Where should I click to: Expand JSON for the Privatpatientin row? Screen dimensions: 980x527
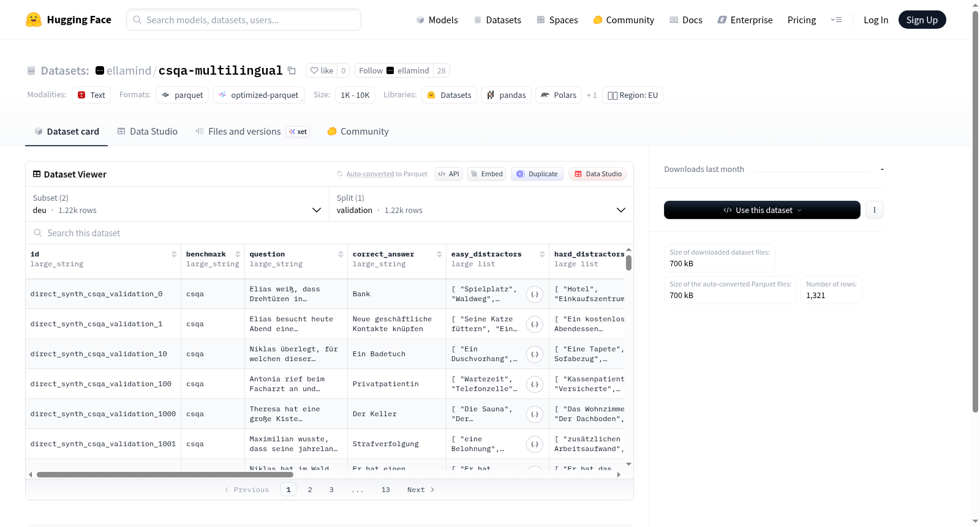tap(535, 384)
